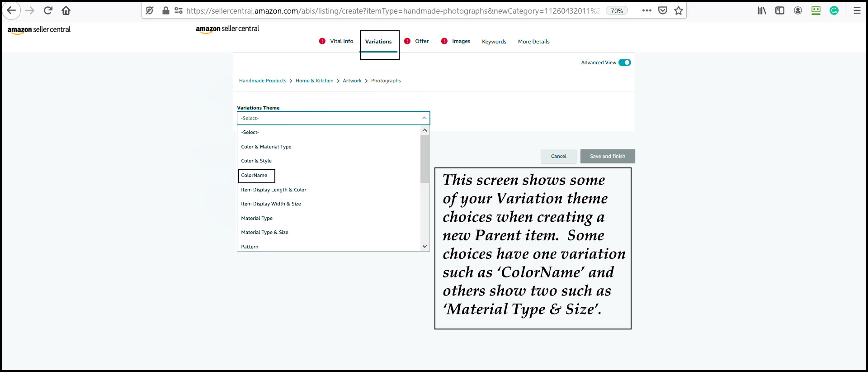Open the Firefox account profile icon
Screen dimensions: 868x372
coord(798,10)
